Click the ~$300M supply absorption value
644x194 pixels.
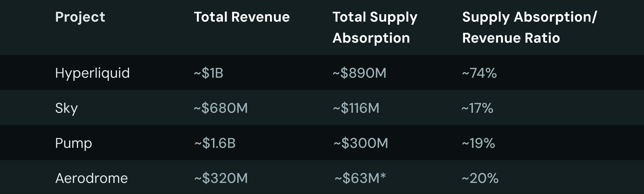click(x=361, y=143)
